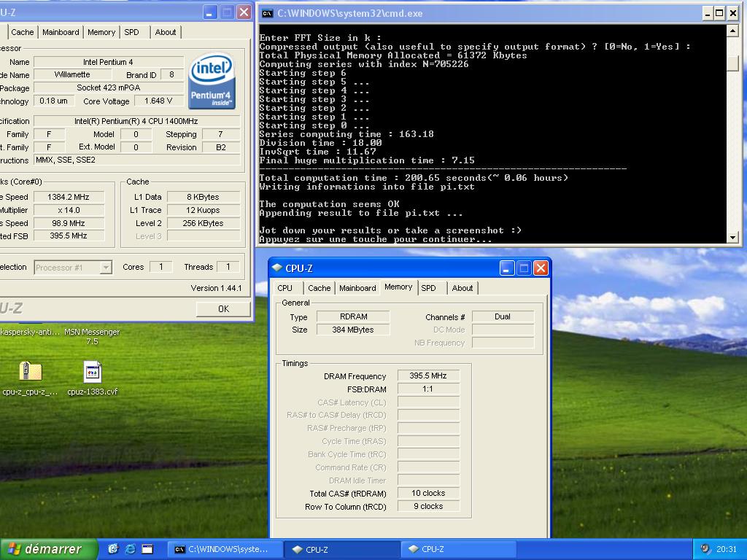Click the system tray icon beside clock

[x=705, y=549]
